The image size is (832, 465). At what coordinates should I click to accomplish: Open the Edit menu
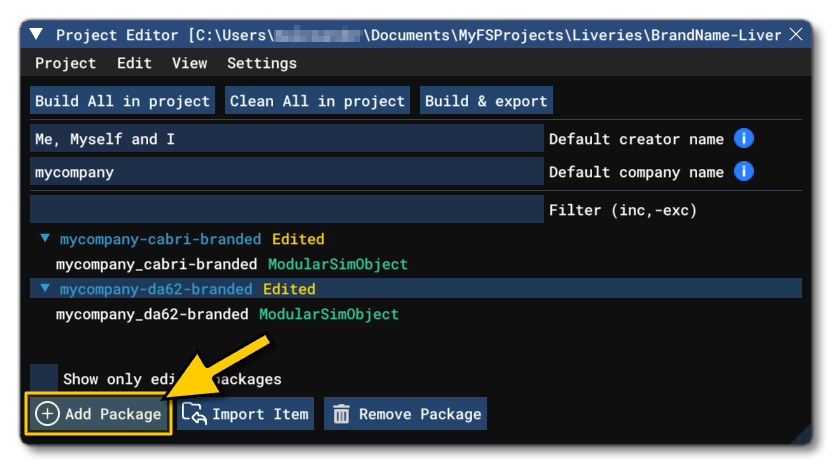click(x=134, y=63)
